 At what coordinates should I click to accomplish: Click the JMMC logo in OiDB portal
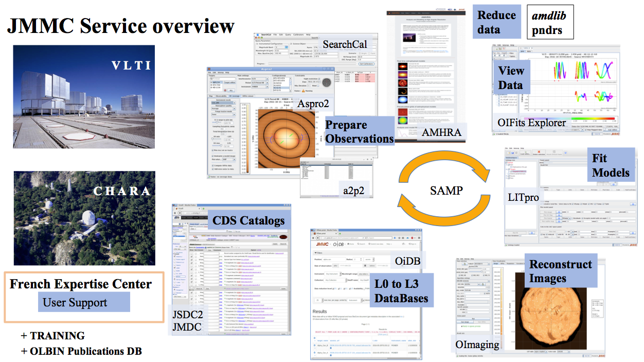point(322,244)
